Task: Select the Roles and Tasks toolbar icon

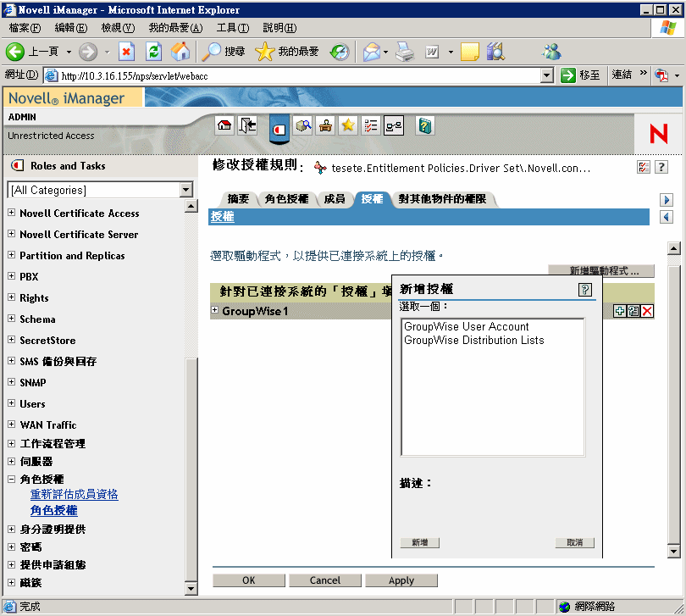Action: (279, 129)
